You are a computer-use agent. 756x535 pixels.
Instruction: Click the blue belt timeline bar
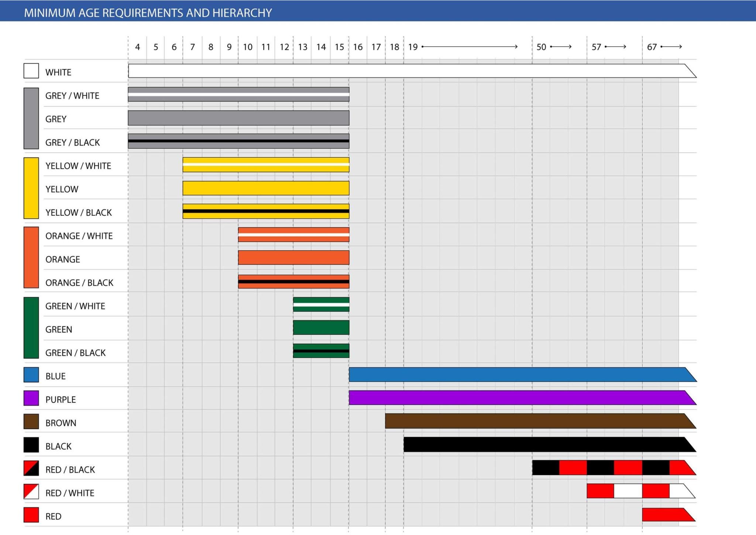[523, 374]
